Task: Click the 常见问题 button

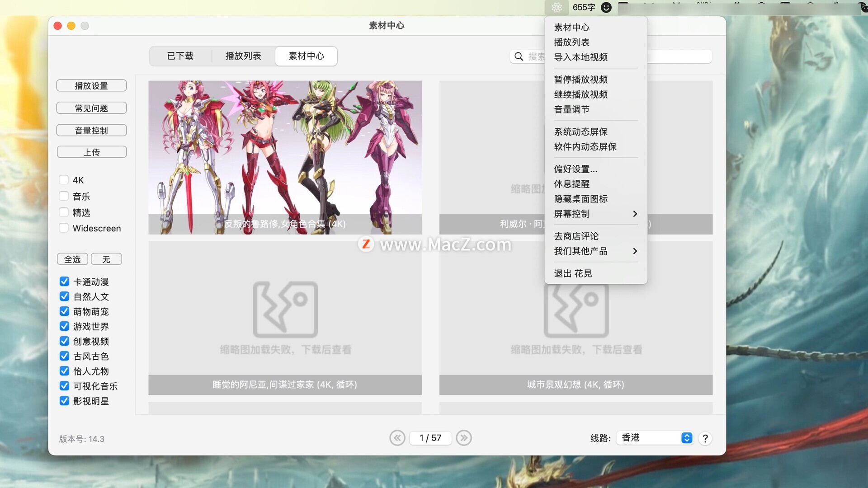Action: (91, 108)
